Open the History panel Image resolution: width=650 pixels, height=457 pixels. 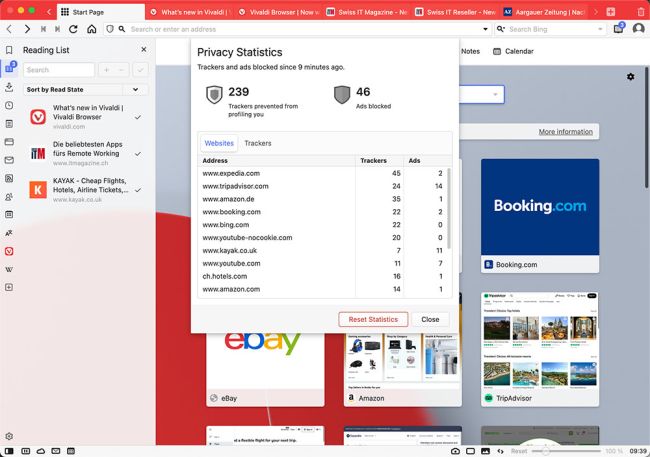9,105
